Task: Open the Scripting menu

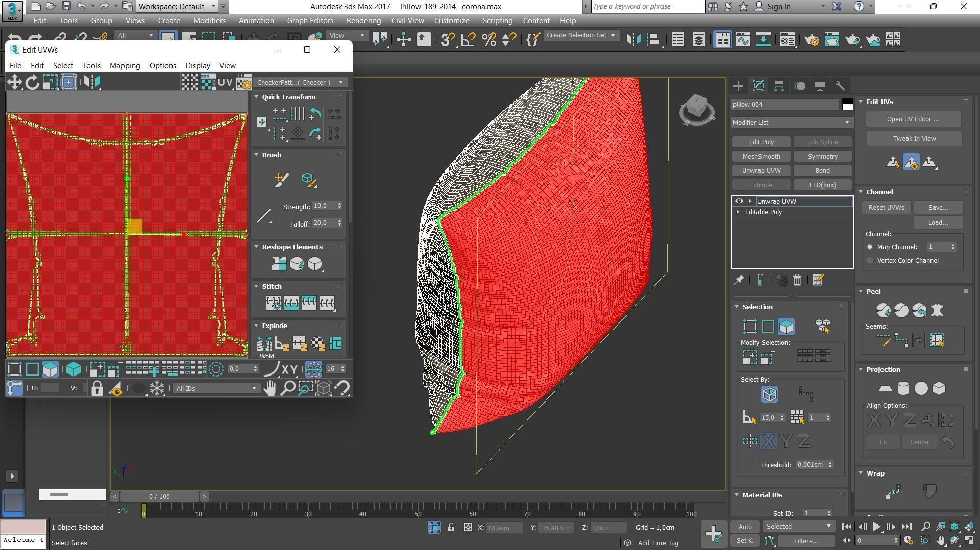Action: [497, 21]
